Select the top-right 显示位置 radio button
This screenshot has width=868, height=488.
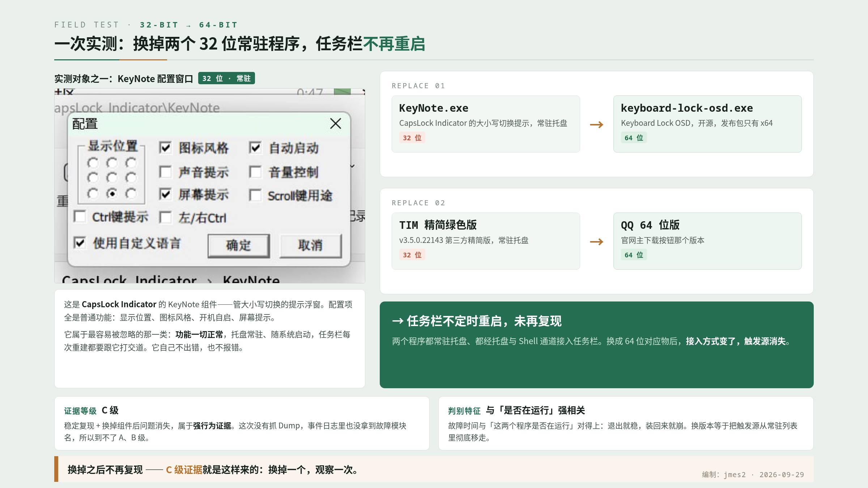[131, 163]
